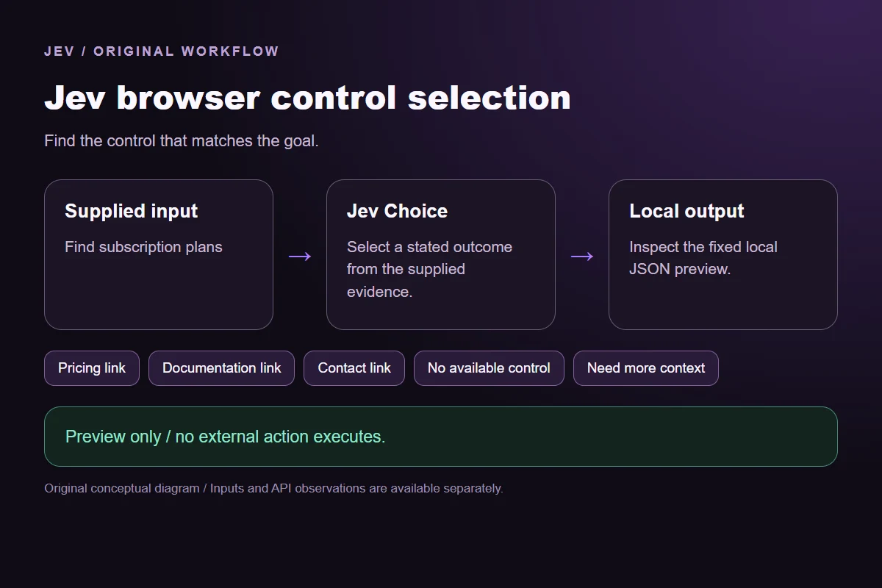Image resolution: width=882 pixels, height=588 pixels.
Task: Click 'Inspect the fixed local JSON preview' text
Action: 703,258
